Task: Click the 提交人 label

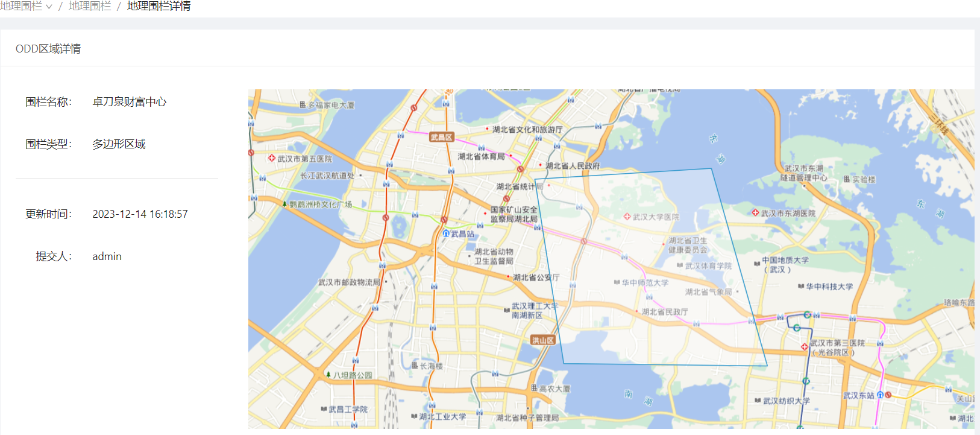Action: pos(54,256)
